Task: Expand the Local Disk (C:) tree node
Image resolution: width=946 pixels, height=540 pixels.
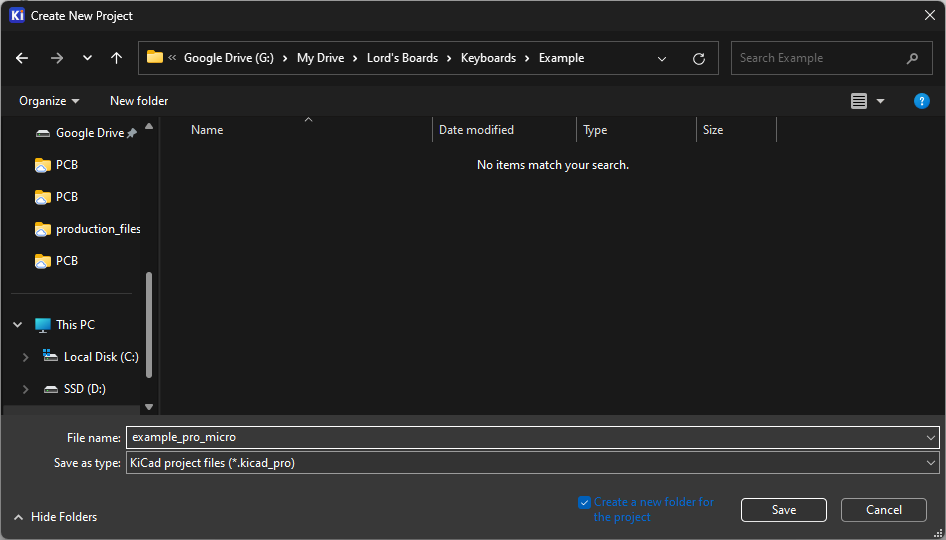Action: tap(26, 357)
